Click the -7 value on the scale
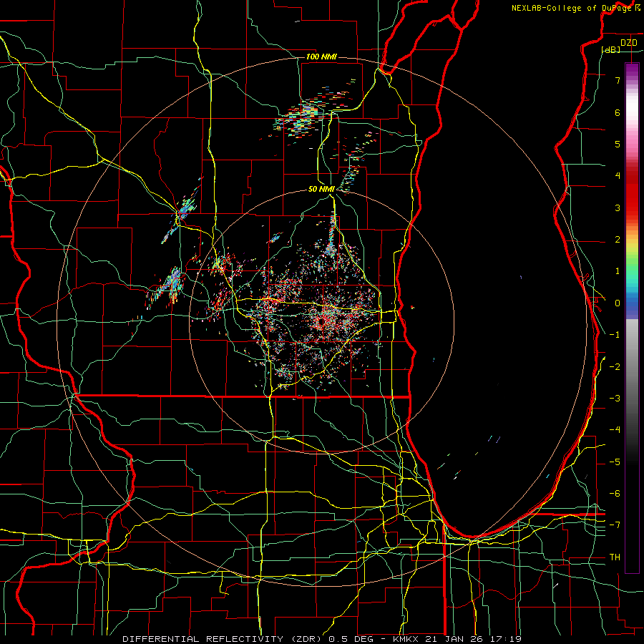Screen dimensions: 644x644 click(615, 525)
